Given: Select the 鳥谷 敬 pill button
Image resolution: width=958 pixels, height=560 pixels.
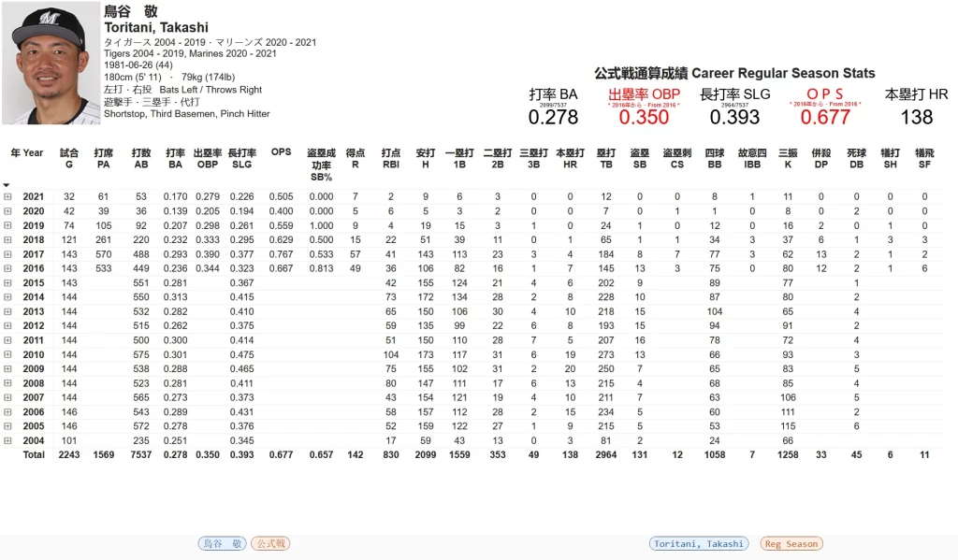Looking at the screenshot, I should (x=222, y=543).
